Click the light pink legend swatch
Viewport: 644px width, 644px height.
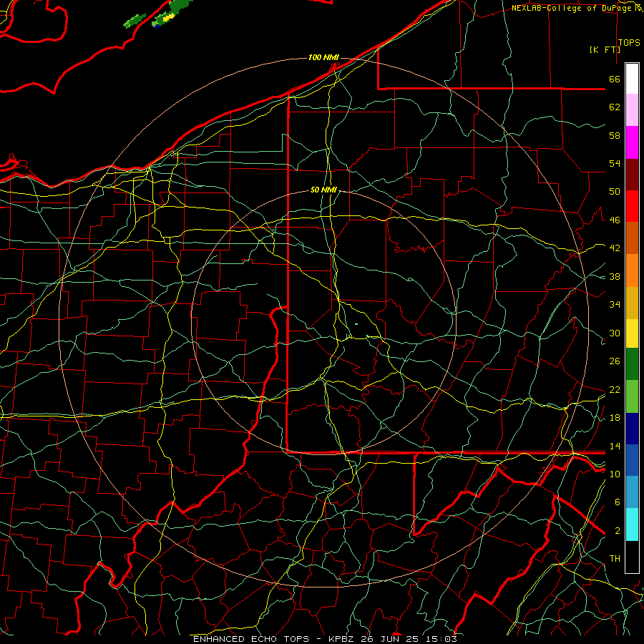point(632,109)
